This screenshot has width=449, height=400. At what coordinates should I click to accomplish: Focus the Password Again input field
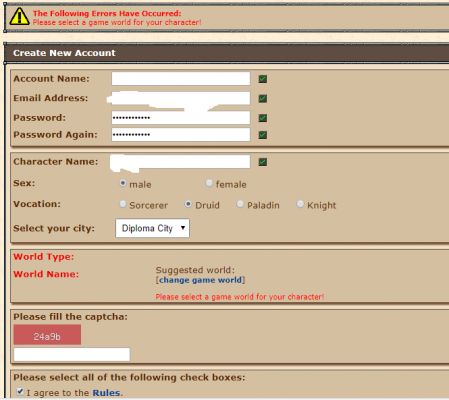181,135
